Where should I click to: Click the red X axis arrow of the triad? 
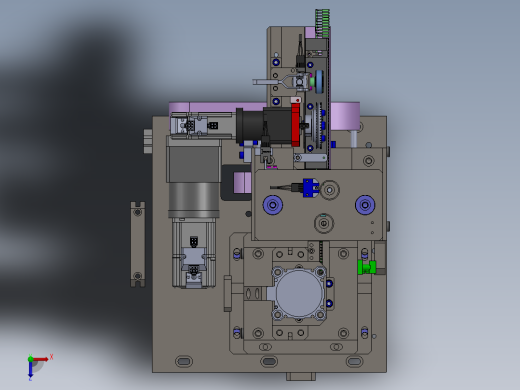tap(41, 359)
